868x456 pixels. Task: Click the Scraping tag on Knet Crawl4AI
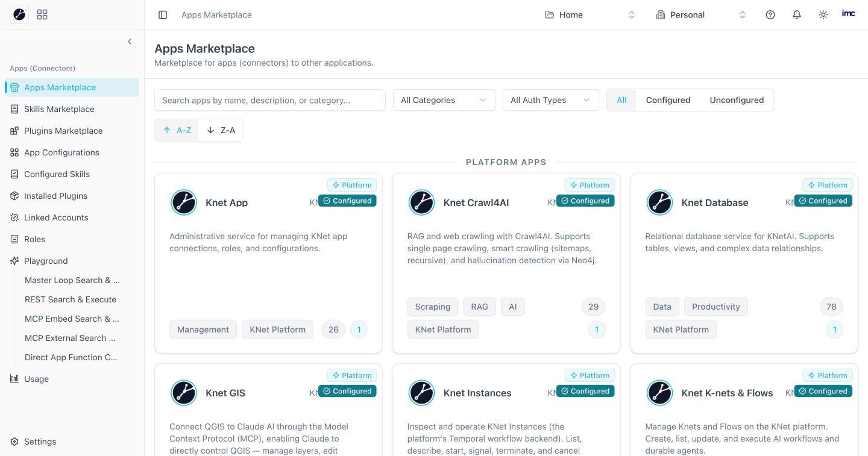coord(433,307)
